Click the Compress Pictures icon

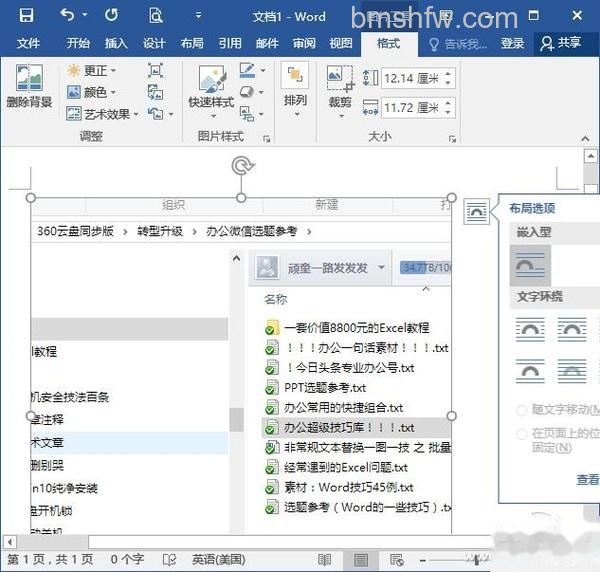tap(155, 71)
